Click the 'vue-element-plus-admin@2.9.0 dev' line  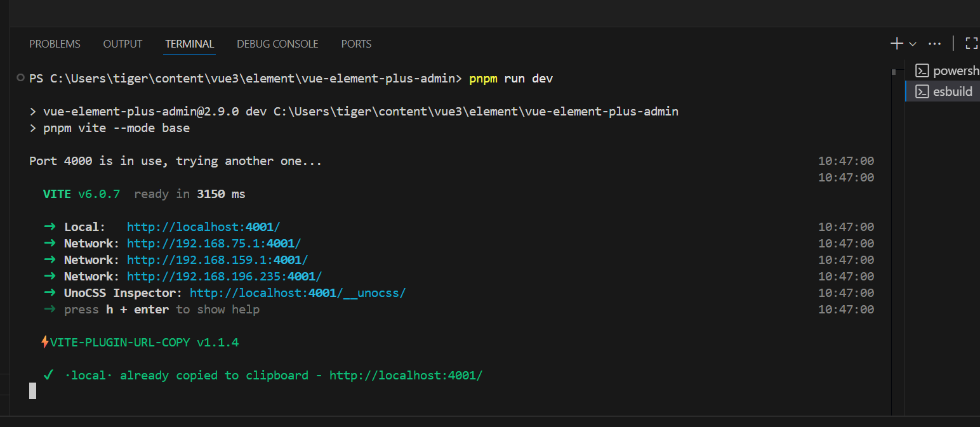coord(354,111)
